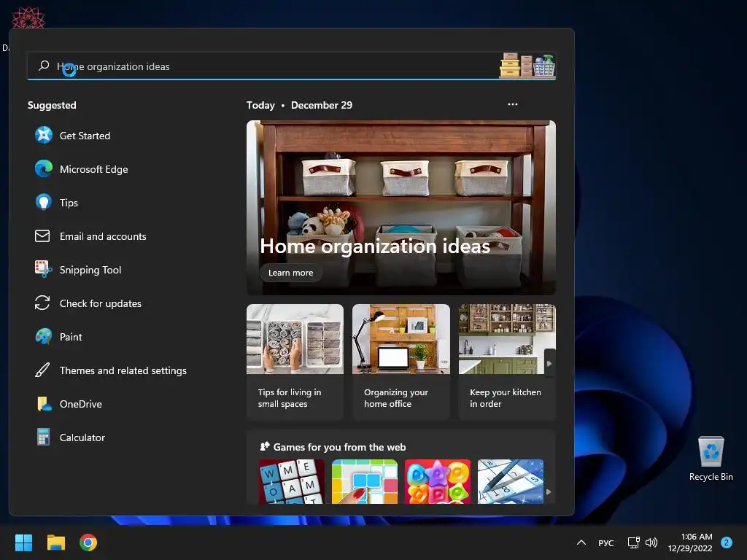Click the storage boxes illustration in search bar
This screenshot has width=747, height=560.
click(527, 65)
